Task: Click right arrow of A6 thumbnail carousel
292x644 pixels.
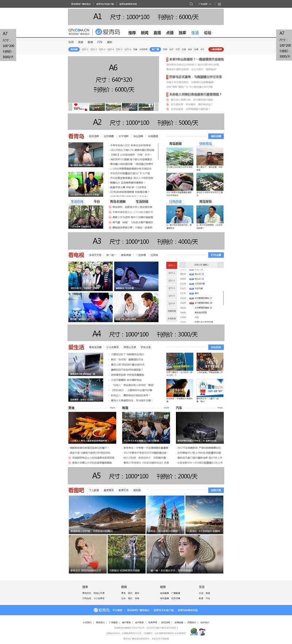Action: pos(157,107)
